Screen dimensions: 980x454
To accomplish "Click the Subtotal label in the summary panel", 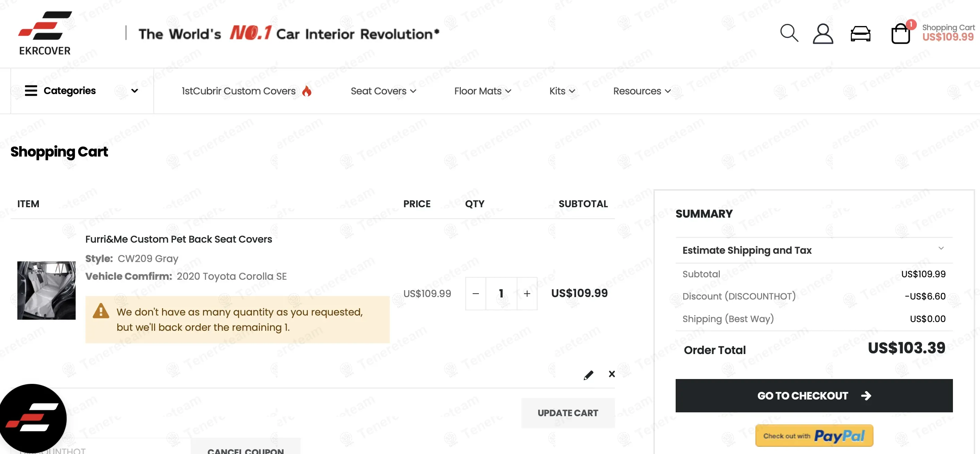I will [x=701, y=274].
